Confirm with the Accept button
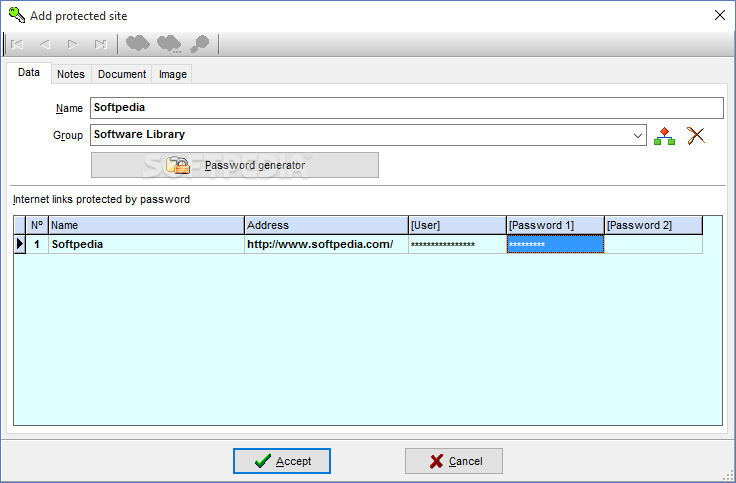 (282, 461)
